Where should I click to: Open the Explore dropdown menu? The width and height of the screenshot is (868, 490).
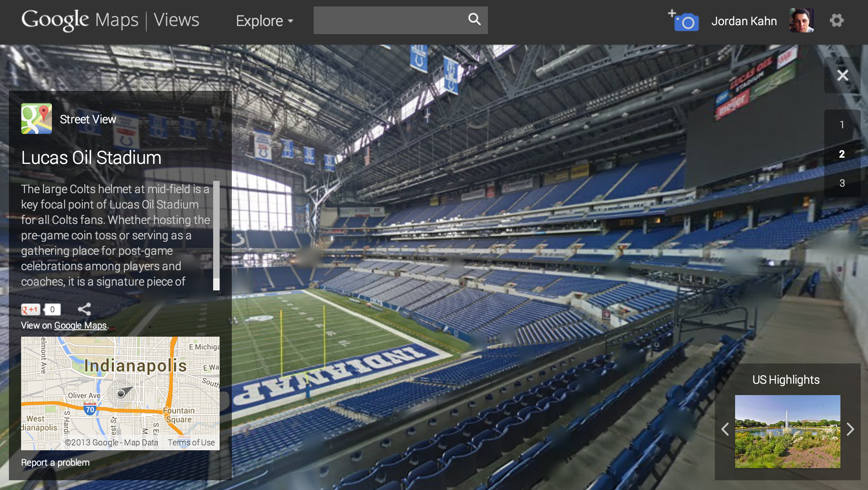(264, 21)
